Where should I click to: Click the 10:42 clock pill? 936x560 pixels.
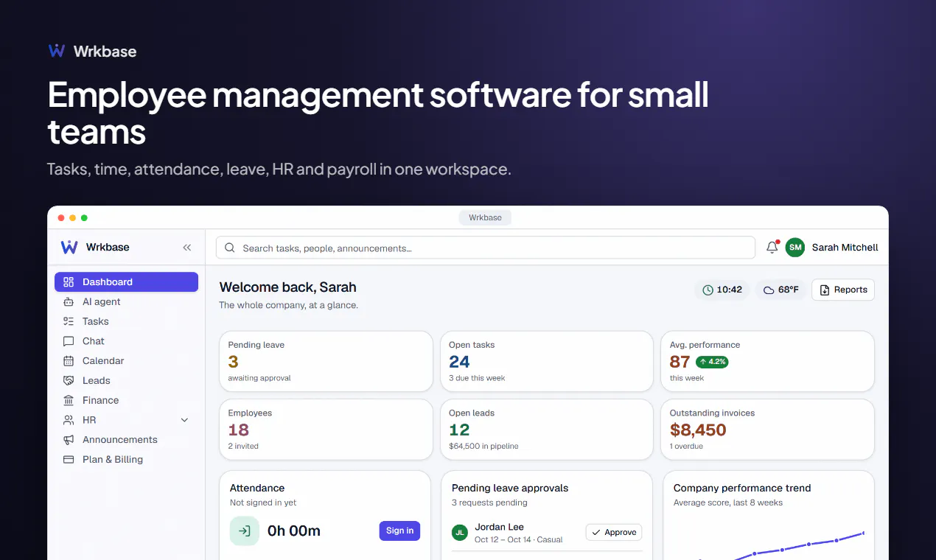(722, 290)
